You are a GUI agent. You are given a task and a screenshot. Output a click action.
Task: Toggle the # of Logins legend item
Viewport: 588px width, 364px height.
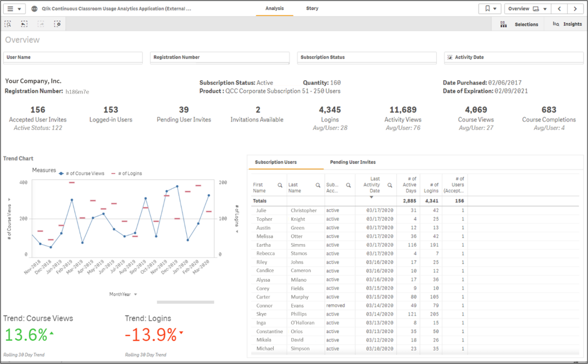point(127,174)
